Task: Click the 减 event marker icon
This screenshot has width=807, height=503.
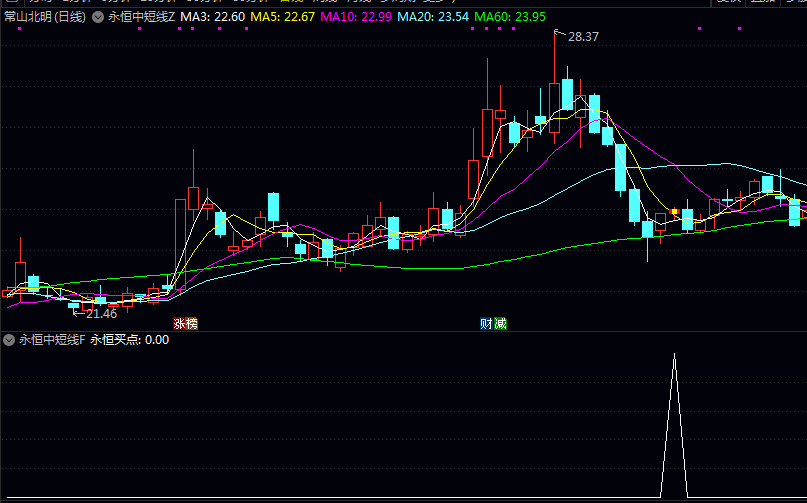Action: 500,323
